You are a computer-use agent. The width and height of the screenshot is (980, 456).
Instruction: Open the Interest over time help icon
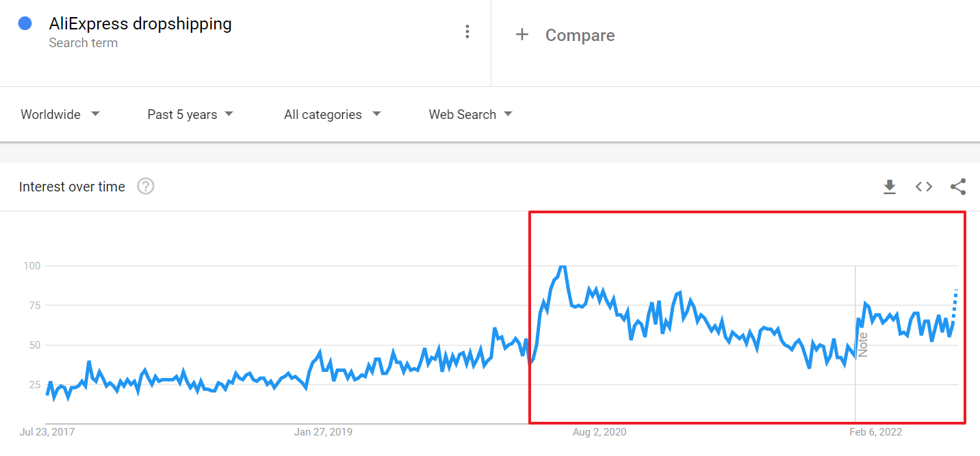(x=146, y=186)
